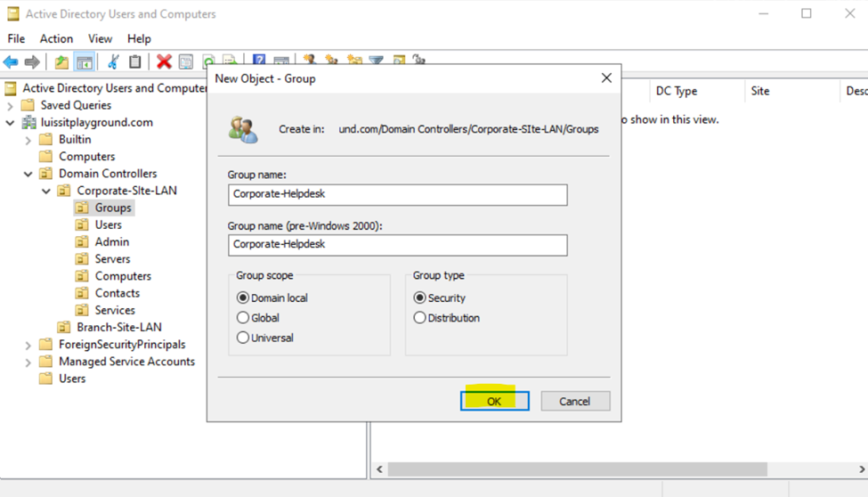Select Computers under Corporate-SIte-LAN
The height and width of the screenshot is (497, 868).
click(x=123, y=276)
